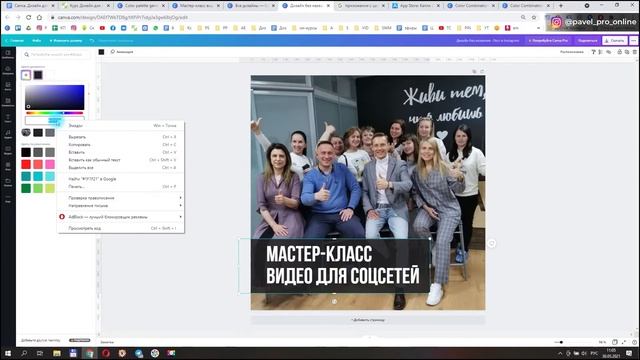Choose Select all in the context menu
Screen dimensions: 640x360
[x=121, y=168]
